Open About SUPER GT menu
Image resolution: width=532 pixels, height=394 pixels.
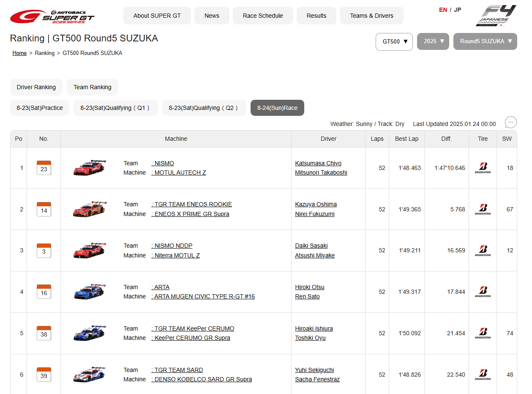pyautogui.click(x=157, y=16)
